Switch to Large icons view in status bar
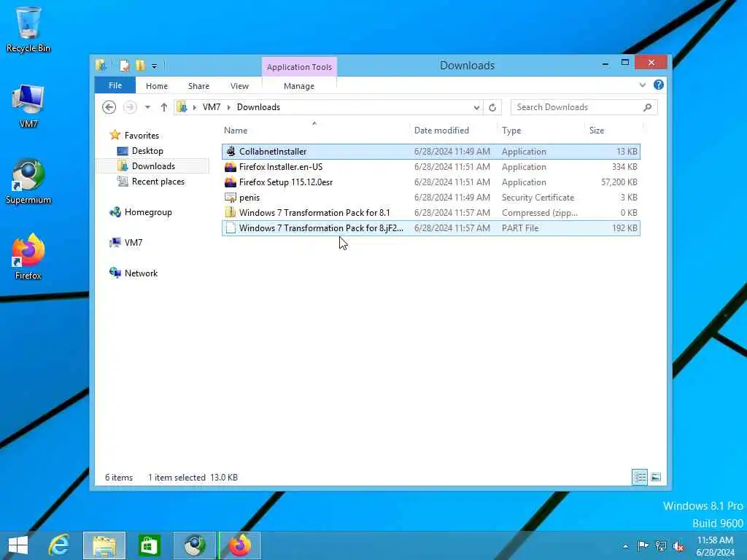 pyautogui.click(x=656, y=477)
